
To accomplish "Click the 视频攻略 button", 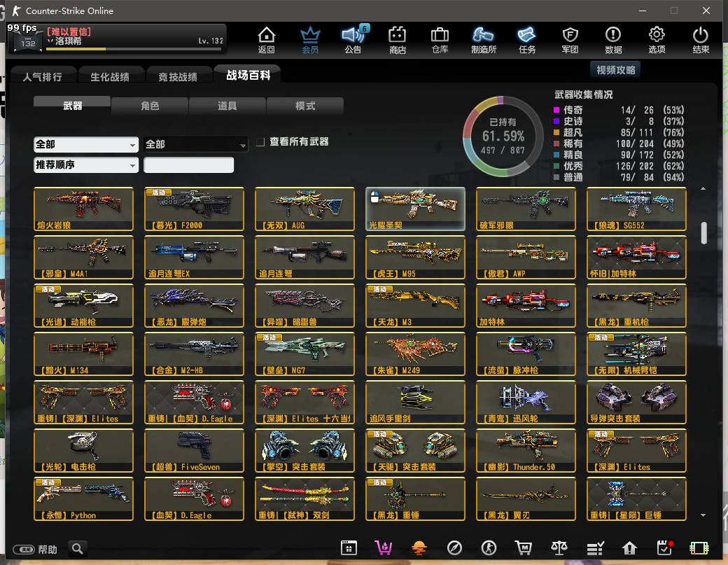I will tap(615, 70).
